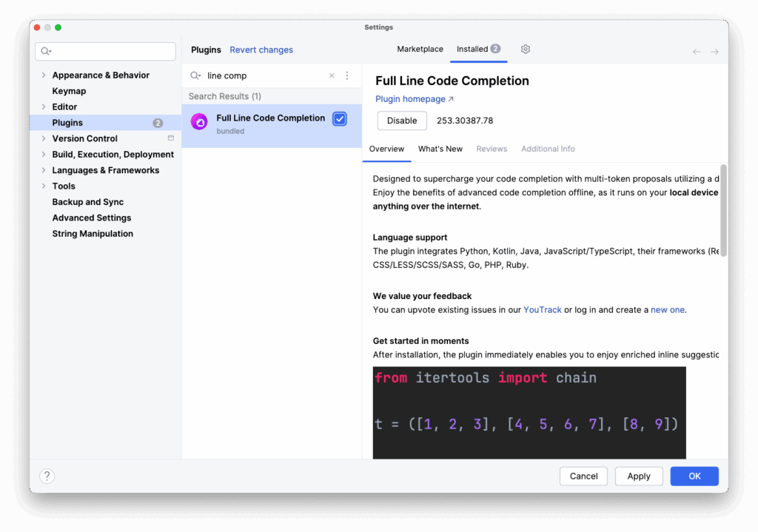Click the small icon beside Version Control entry
This screenshot has width=758, height=532.
171,138
